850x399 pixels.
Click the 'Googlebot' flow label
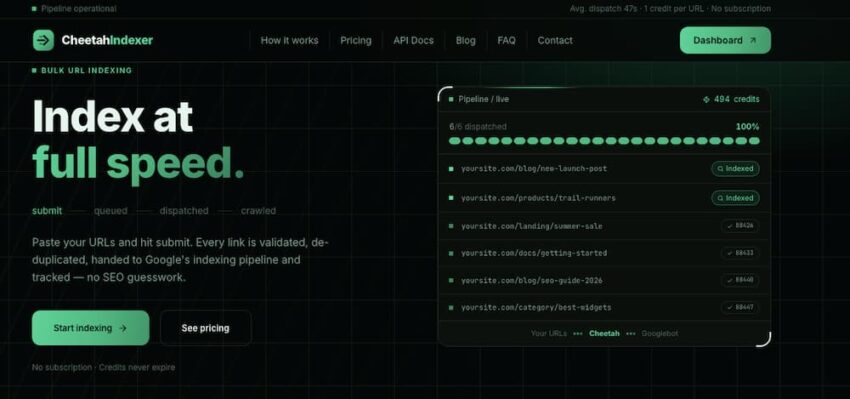click(x=660, y=333)
